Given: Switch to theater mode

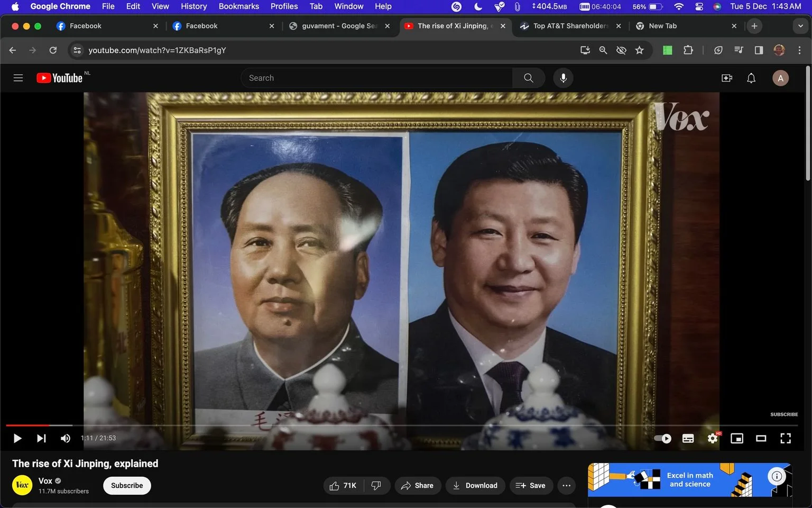Looking at the screenshot, I should click(761, 438).
